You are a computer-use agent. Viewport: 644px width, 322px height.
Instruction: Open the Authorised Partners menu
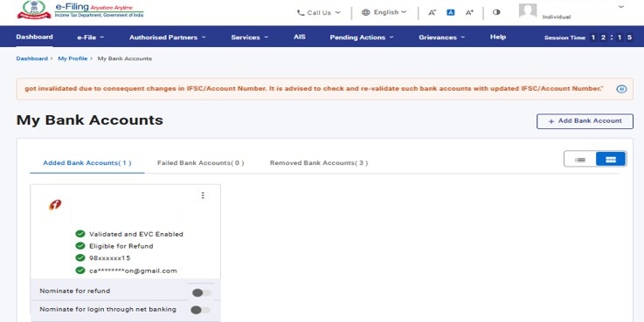coord(168,38)
